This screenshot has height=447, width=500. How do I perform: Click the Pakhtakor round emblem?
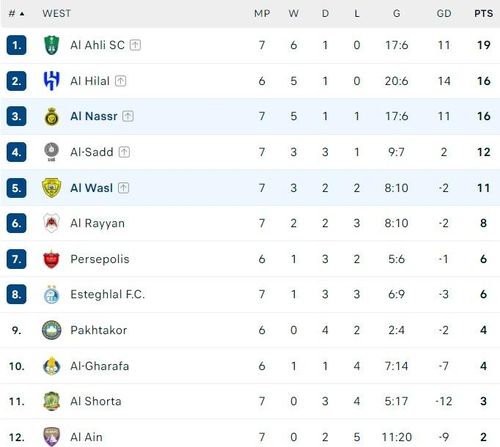[52, 330]
